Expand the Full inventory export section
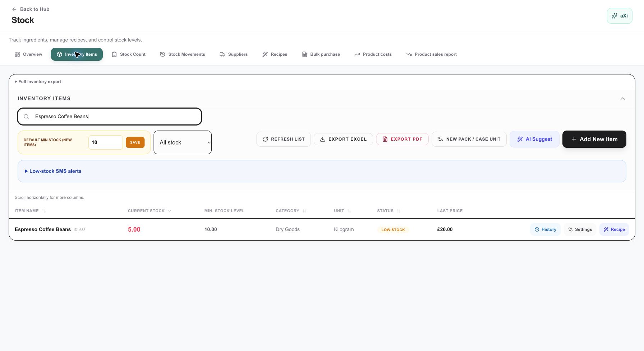This screenshot has width=644, height=351. click(x=38, y=82)
